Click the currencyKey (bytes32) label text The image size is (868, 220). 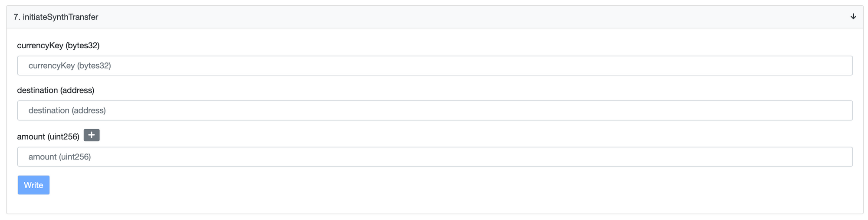click(x=58, y=45)
